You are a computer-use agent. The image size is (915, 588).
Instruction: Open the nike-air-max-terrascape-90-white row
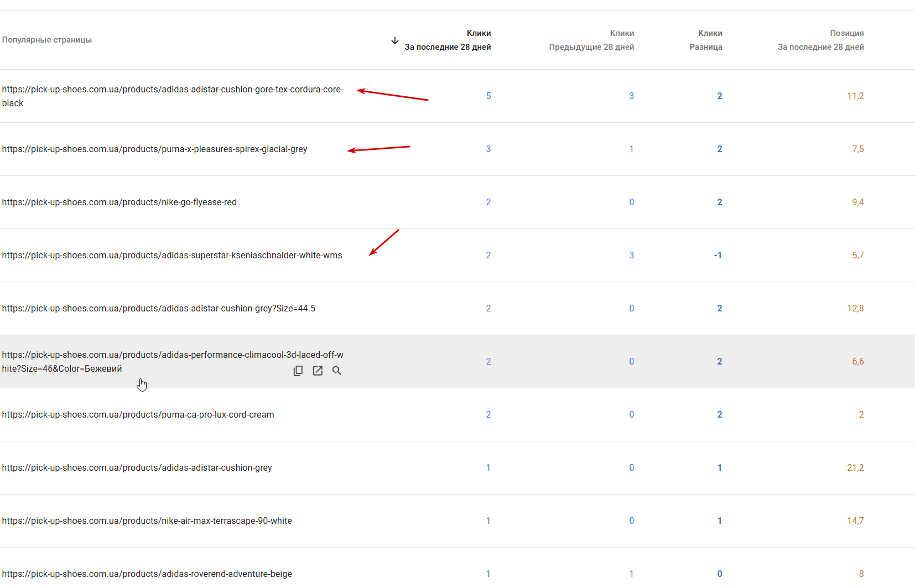click(147, 521)
